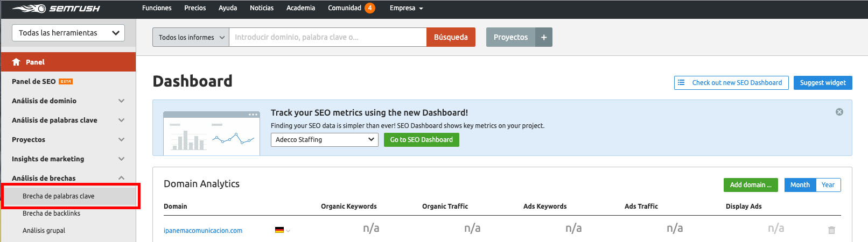This screenshot has width=868, height=242.
Task: Collapse Análisis de brechas section
Action: (68, 178)
